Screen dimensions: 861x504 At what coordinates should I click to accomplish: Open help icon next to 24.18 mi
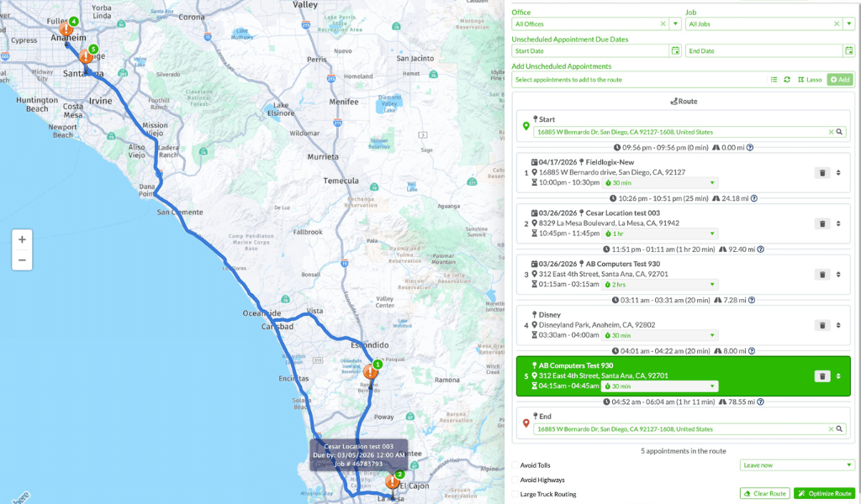[x=754, y=198]
